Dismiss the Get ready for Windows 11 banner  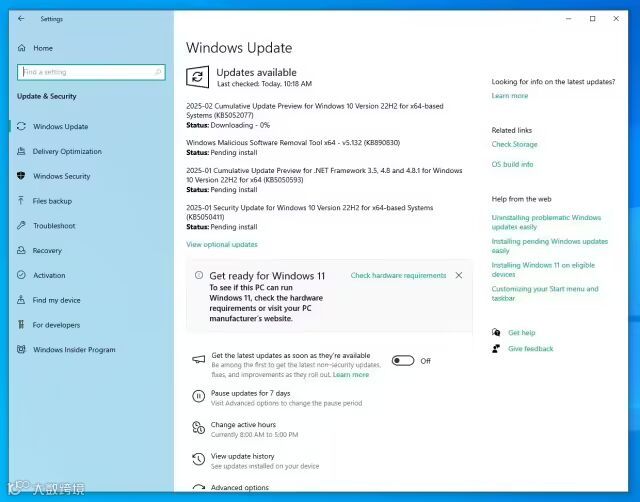pos(459,275)
